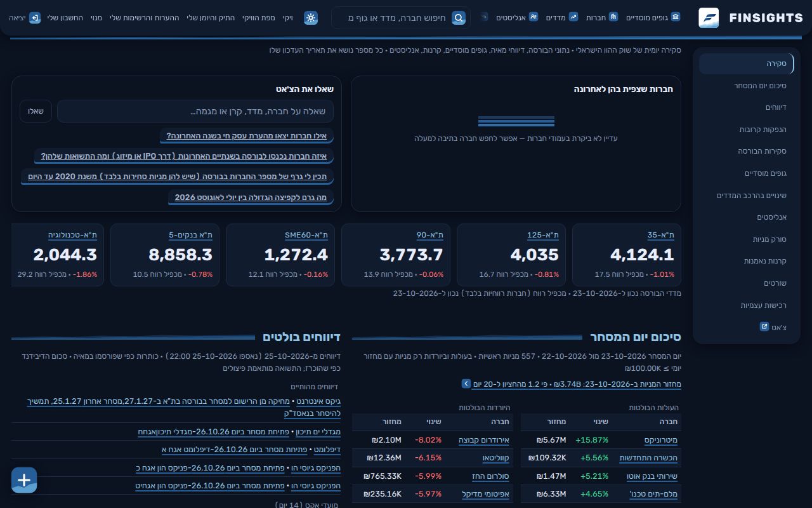This screenshot has width=812, height=508.
Task: Select שינויים בהרכב המדדים in sidebar
Action: coord(747,196)
